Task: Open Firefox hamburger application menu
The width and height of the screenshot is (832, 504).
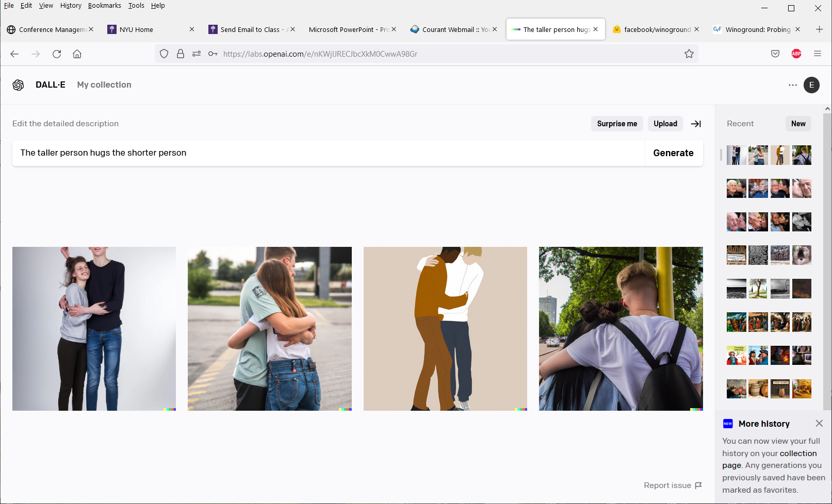Action: [817, 54]
